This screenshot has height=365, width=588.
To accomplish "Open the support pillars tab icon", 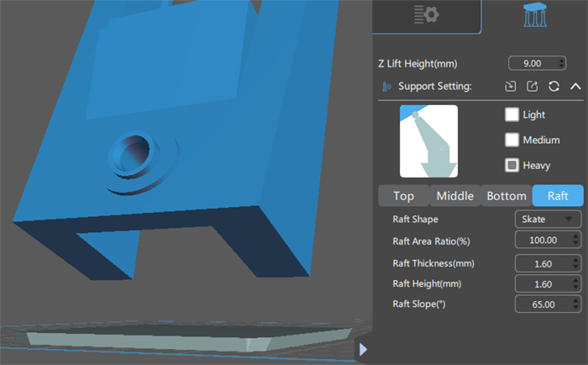I will click(x=535, y=14).
